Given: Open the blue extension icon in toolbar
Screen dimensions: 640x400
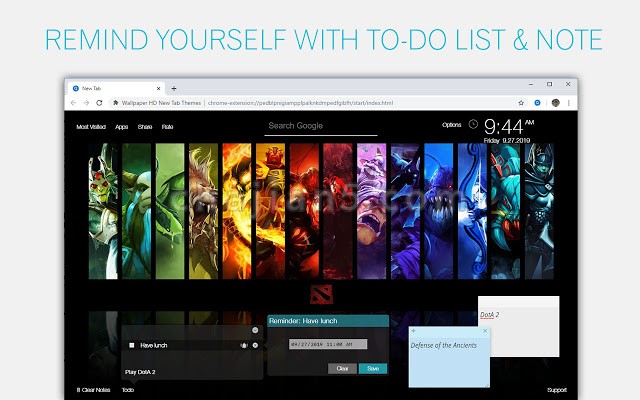Looking at the screenshot, I should pyautogui.click(x=538, y=103).
